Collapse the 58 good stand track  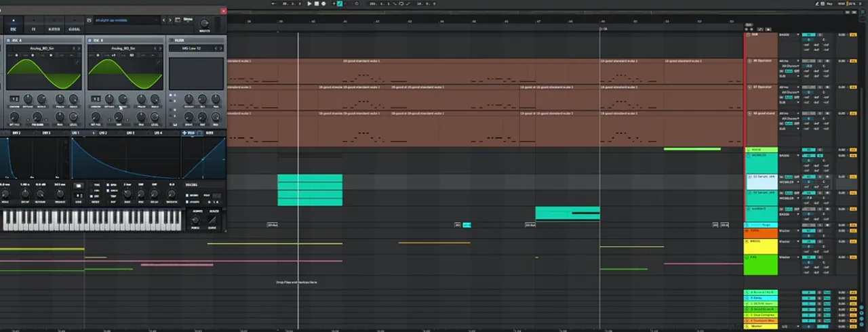tap(749, 113)
